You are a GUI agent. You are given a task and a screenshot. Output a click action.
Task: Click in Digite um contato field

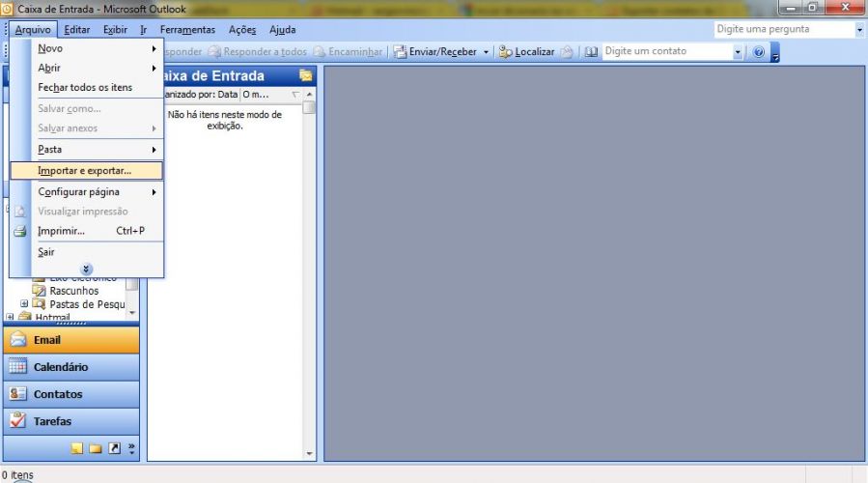coord(667,51)
